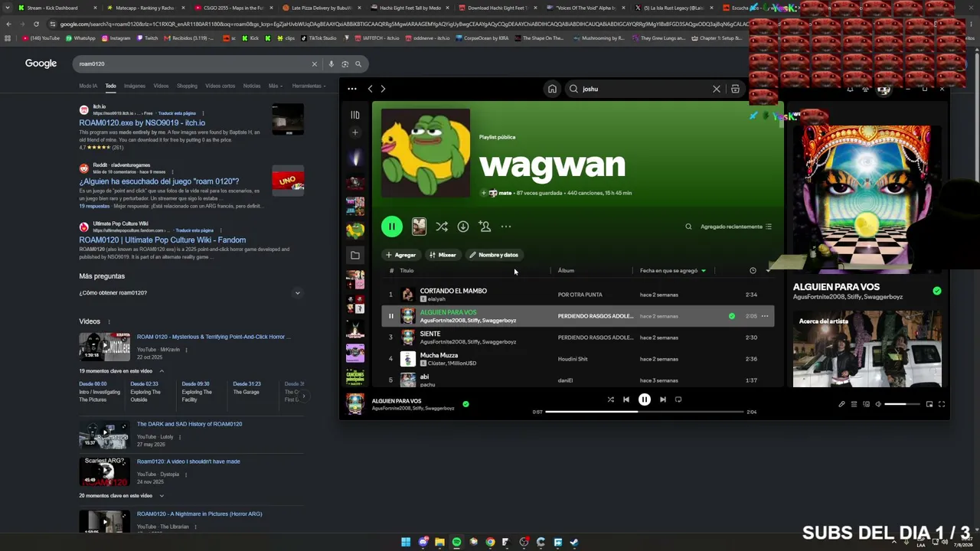Viewport: 980px width, 551px height.
Task: Sort by Fecha en que se agregó
Action: click(672, 270)
